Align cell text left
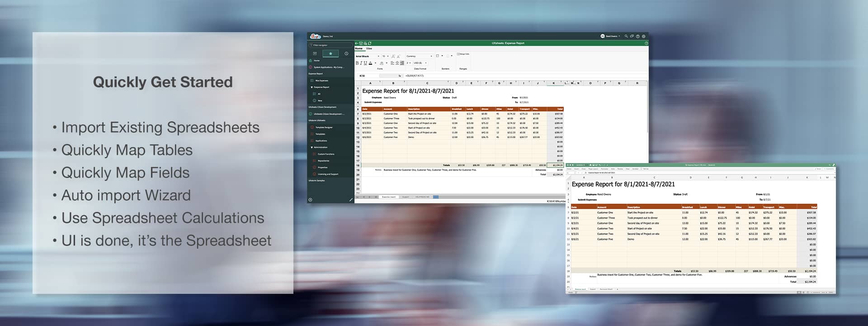Image resolution: width=868 pixels, height=326 pixels. tap(392, 63)
